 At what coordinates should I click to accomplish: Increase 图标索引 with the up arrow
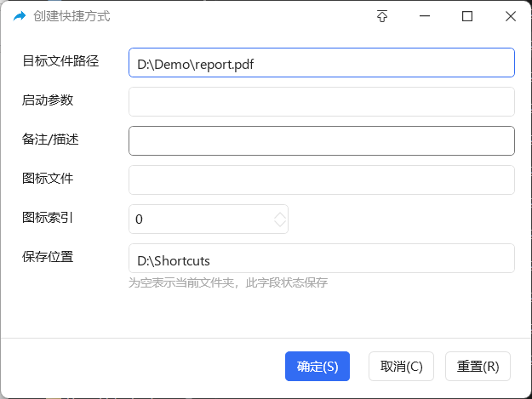[280, 215]
